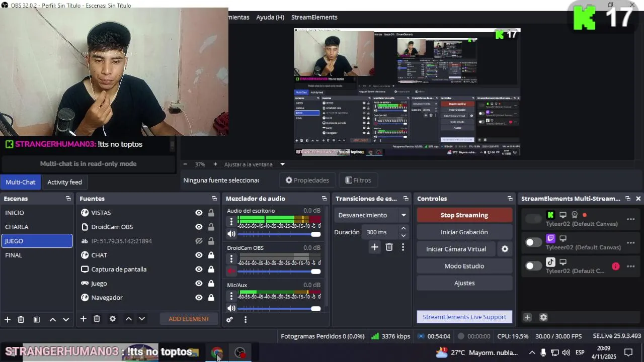
Task: Increase transition duration with up arrow
Action: tap(403, 229)
